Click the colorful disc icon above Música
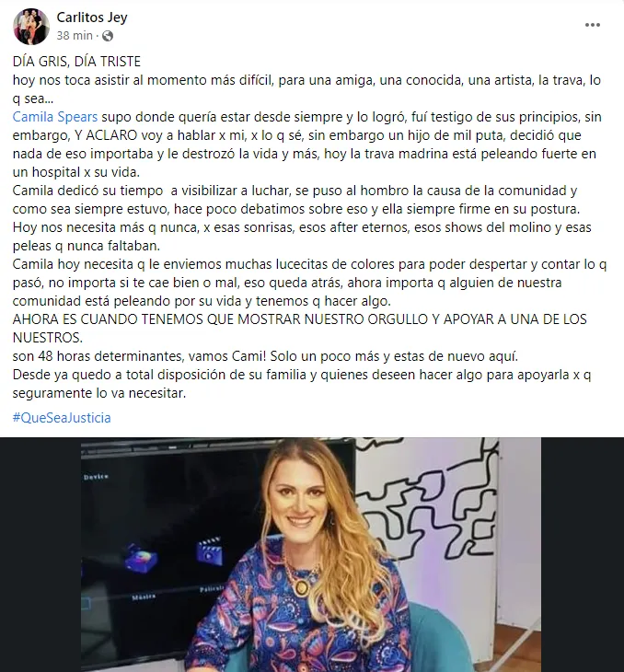 [141, 559]
